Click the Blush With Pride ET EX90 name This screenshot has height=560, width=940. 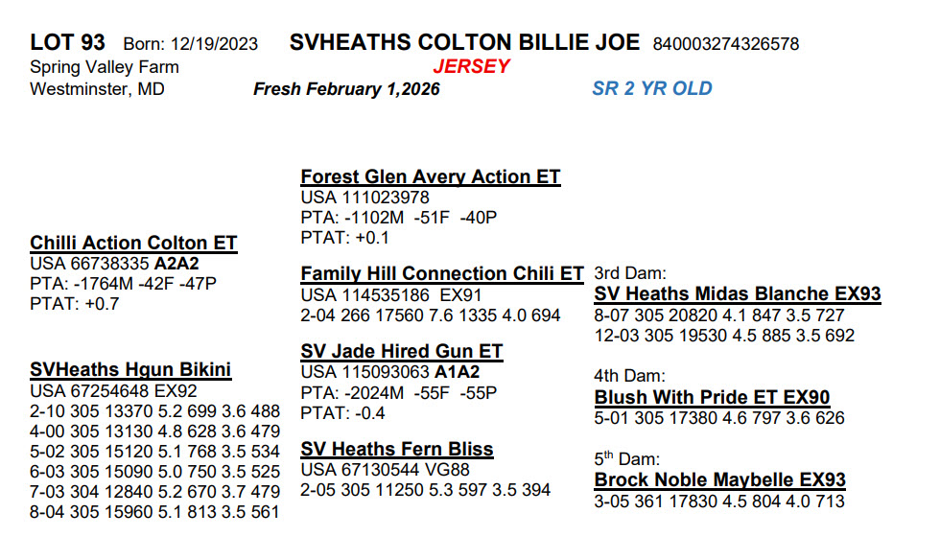coord(712,398)
